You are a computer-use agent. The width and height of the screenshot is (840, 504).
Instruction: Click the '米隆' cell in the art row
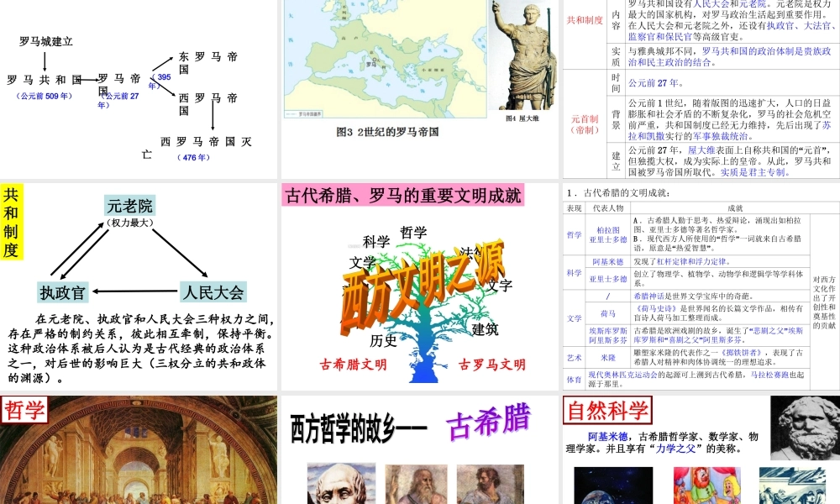pos(608,357)
